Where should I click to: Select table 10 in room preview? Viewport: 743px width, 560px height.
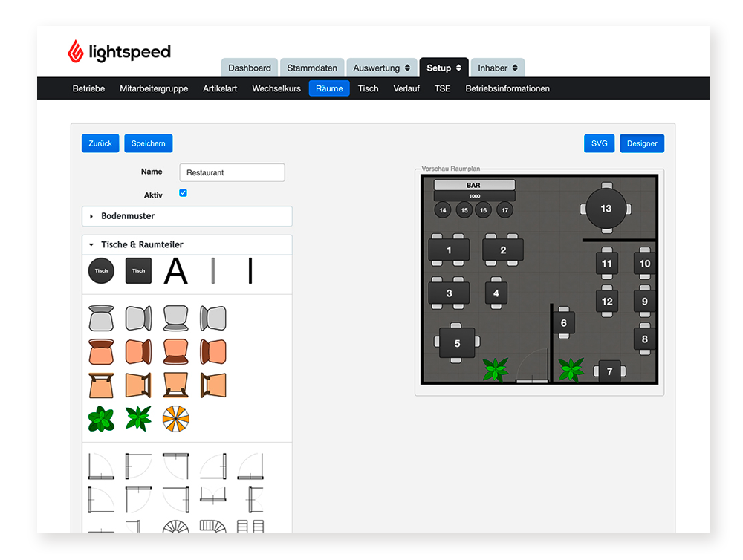pos(645,264)
